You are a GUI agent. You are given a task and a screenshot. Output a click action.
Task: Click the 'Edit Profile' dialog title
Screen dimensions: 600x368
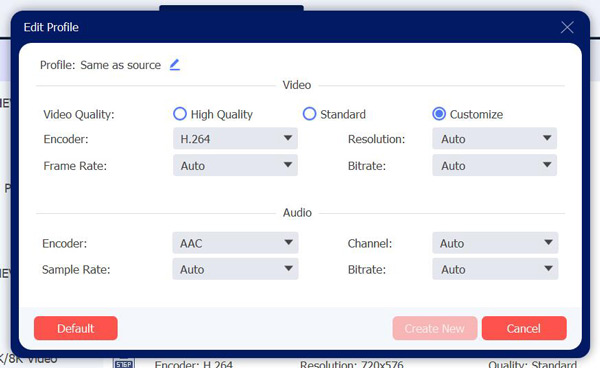point(51,27)
